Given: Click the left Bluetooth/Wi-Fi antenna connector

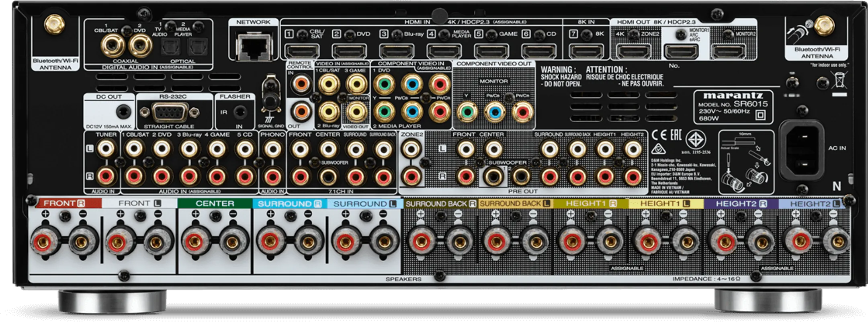Looking at the screenshot, I should click(54, 24).
